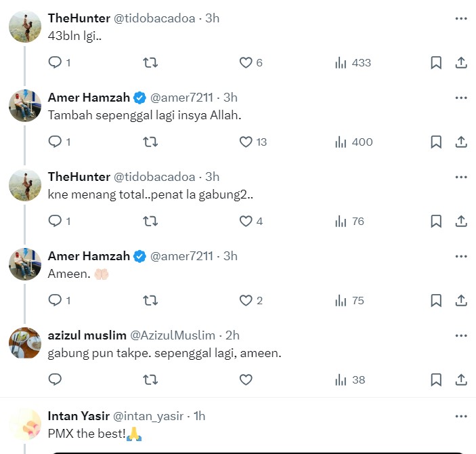This screenshot has width=476, height=454.
Task: Like the "43bln lgi.." tweet
Action: pyautogui.click(x=246, y=63)
